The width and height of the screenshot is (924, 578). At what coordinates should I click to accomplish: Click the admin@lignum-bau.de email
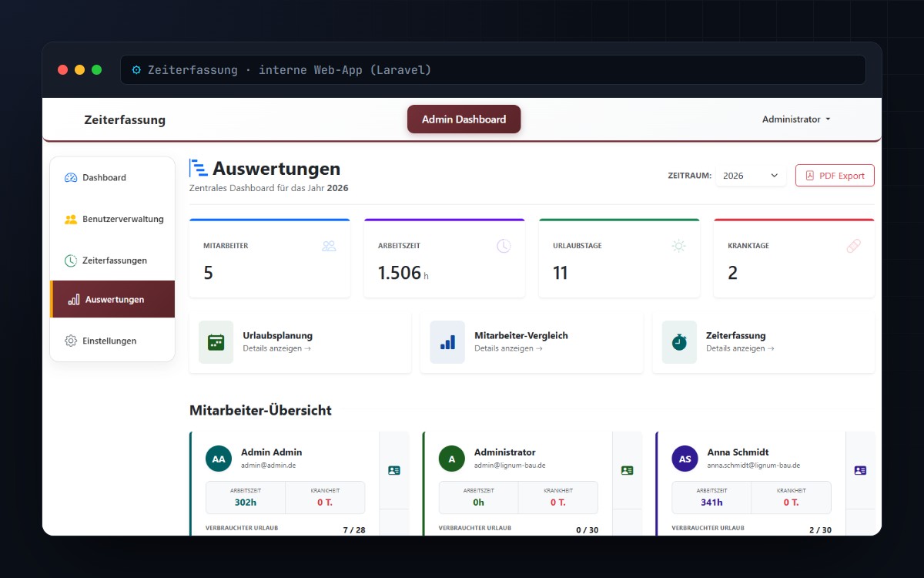pos(510,465)
